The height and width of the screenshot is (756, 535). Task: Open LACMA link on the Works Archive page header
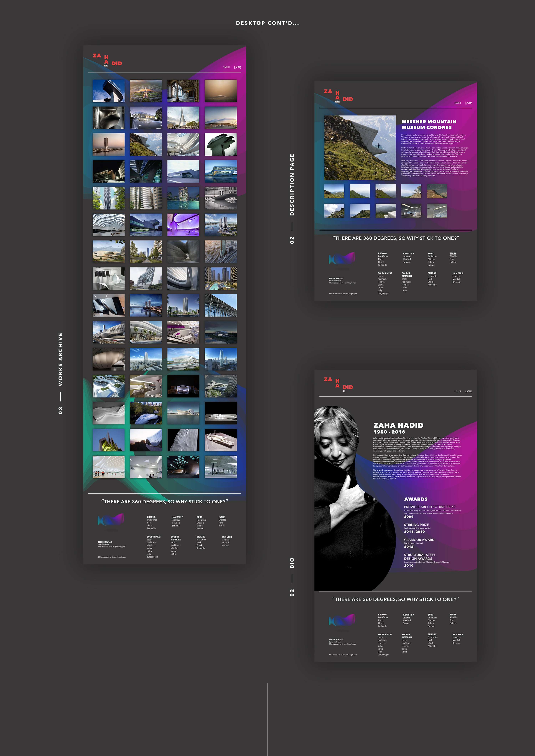pos(238,67)
